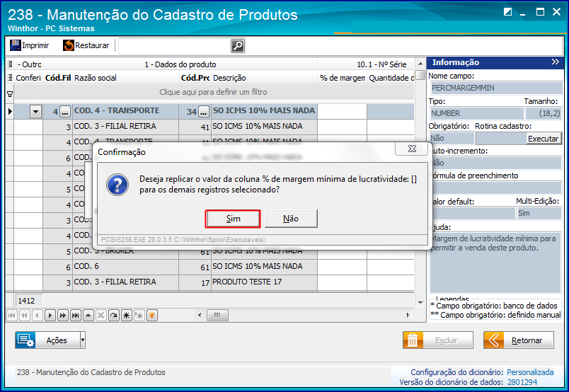Click the Excluir button

click(438, 340)
